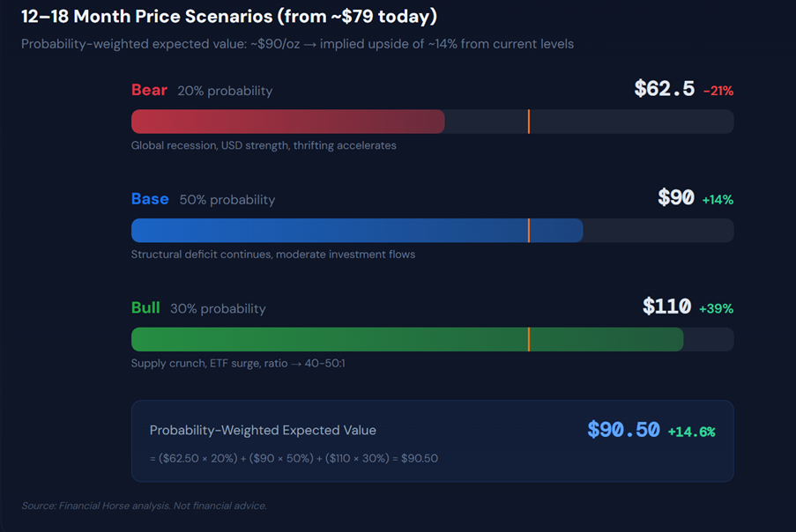This screenshot has height=532, width=796.
Task: Click the $110 Bull price target
Action: tap(666, 307)
